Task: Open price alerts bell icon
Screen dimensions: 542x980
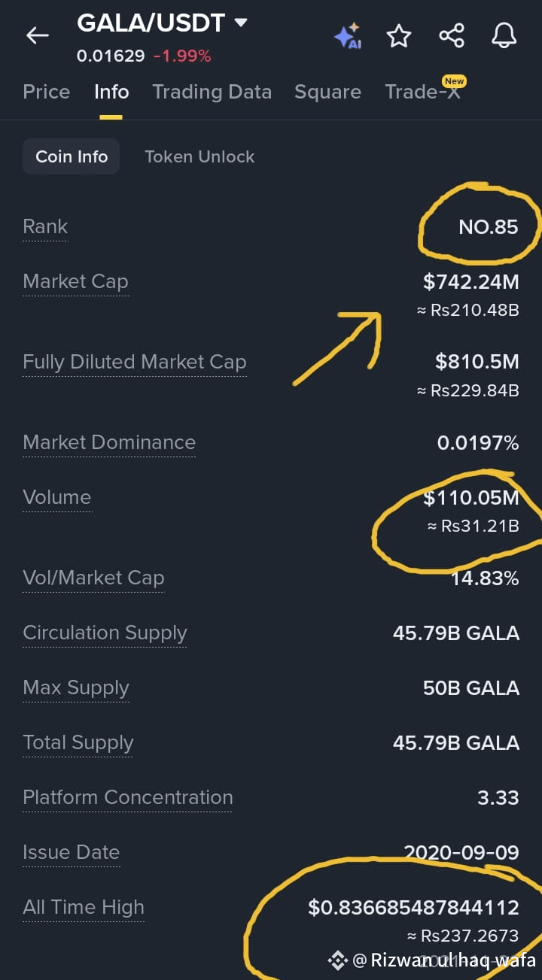Action: click(504, 35)
